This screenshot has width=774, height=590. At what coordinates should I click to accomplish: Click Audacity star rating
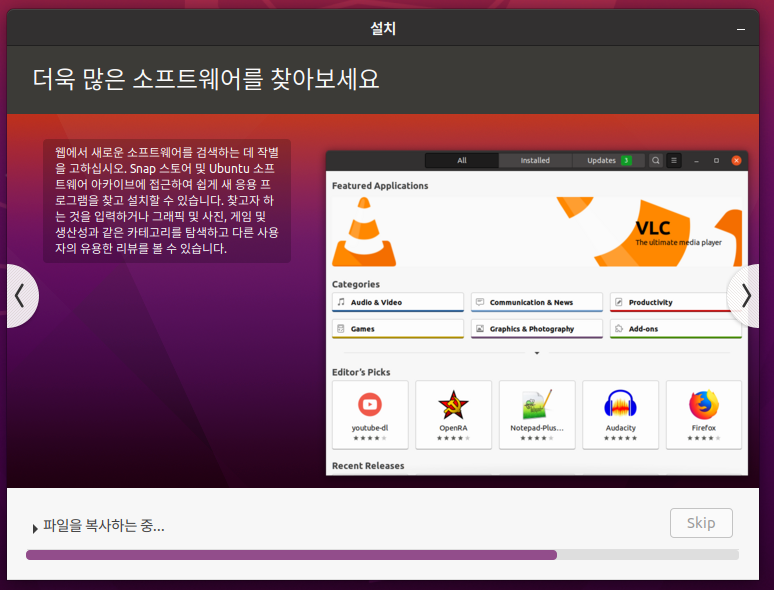620,438
